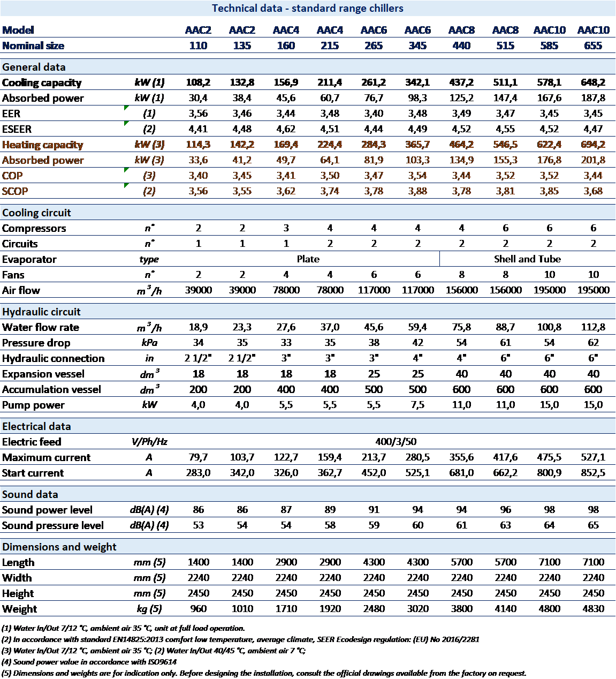Viewport: 616px width, 679px height.
Task: Select the AAC10 model header above size 585
Action: click(x=549, y=30)
